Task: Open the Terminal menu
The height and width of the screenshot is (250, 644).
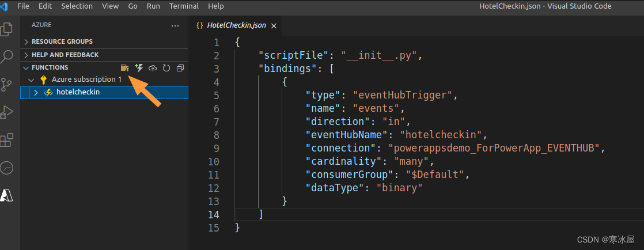Action: click(184, 6)
